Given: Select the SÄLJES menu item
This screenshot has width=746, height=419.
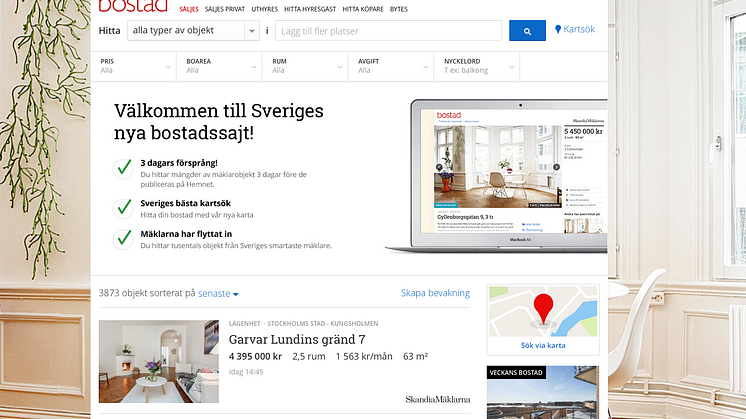Looking at the screenshot, I should pos(189,9).
